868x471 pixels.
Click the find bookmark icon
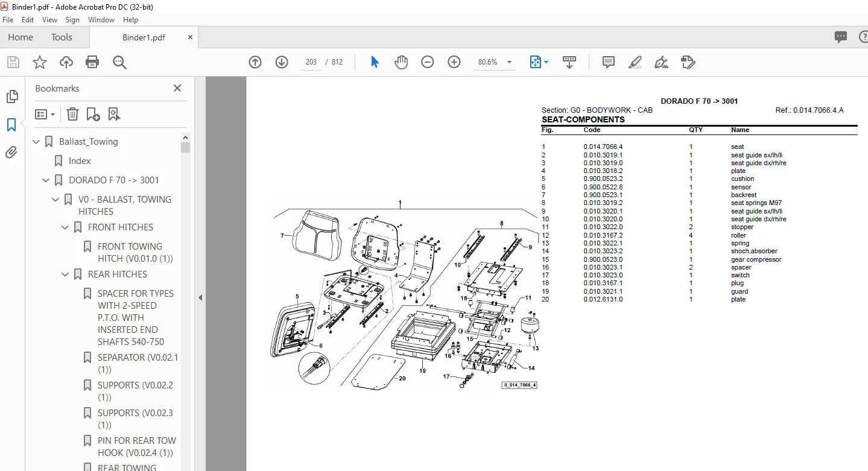[114, 114]
